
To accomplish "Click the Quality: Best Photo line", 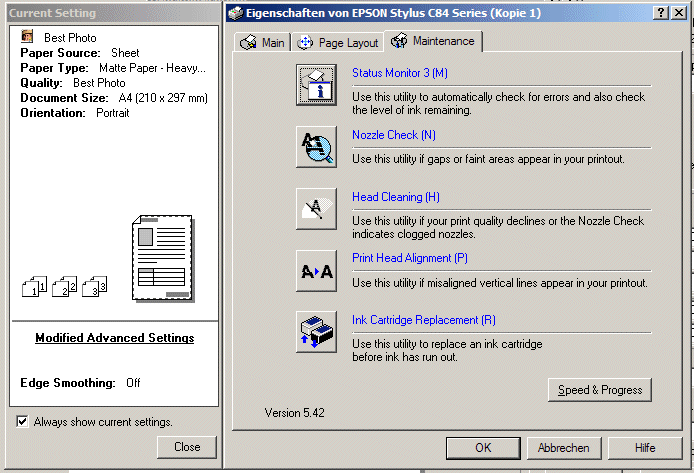I will click(73, 83).
